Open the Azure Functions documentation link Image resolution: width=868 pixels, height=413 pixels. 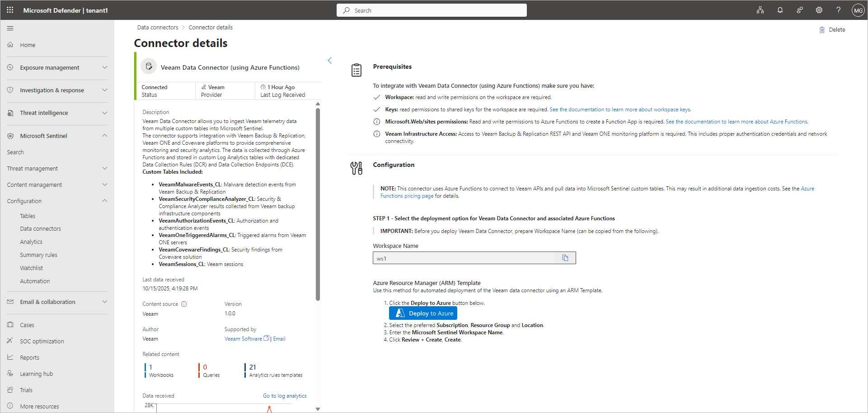pos(737,122)
